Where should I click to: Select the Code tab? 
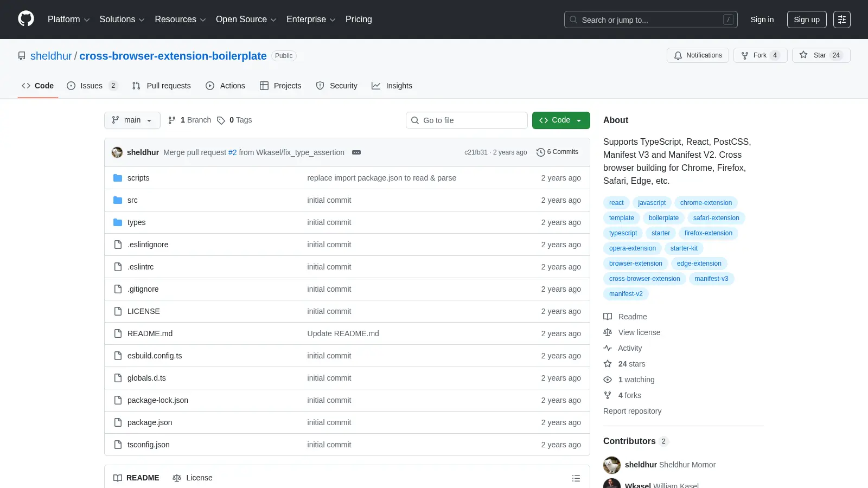point(37,86)
